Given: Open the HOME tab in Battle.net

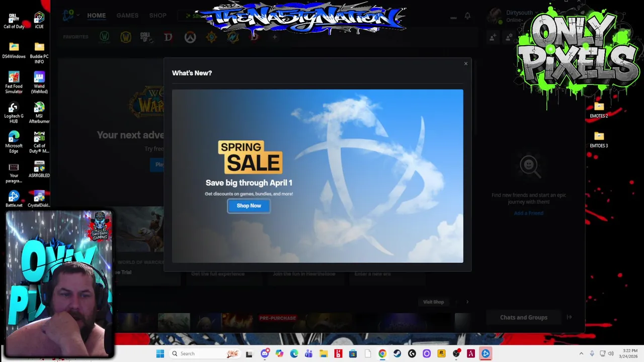Looking at the screenshot, I should (96, 16).
